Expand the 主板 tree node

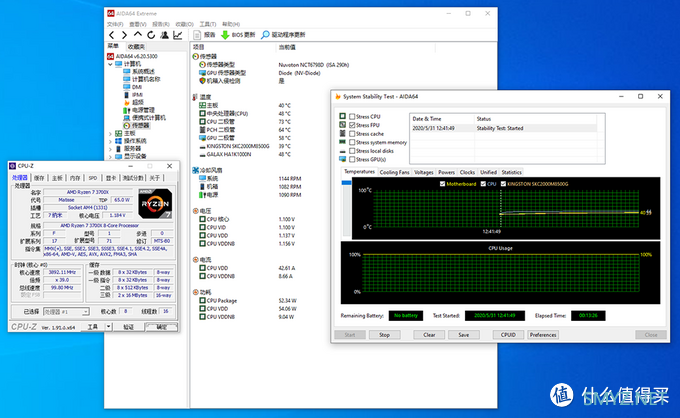(110, 134)
